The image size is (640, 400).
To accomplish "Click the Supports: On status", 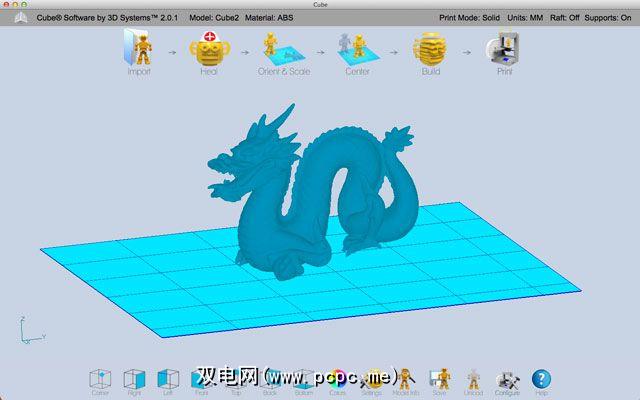I will coord(608,18).
